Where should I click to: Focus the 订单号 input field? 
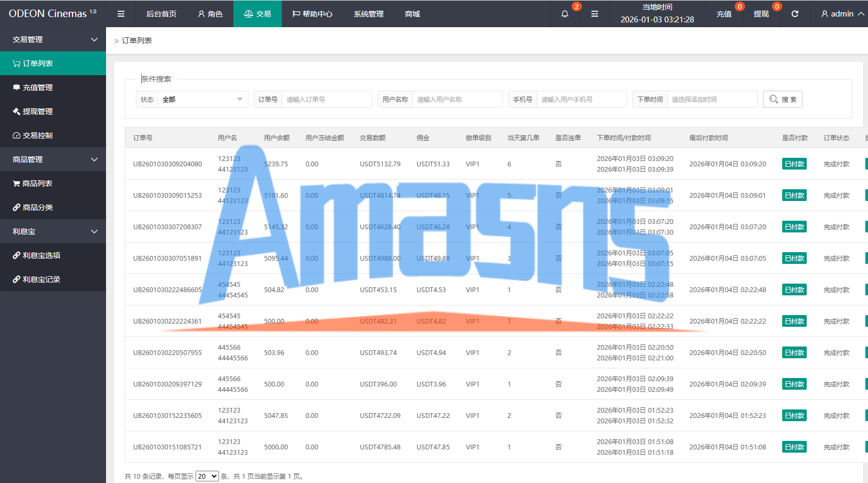pyautogui.click(x=327, y=99)
